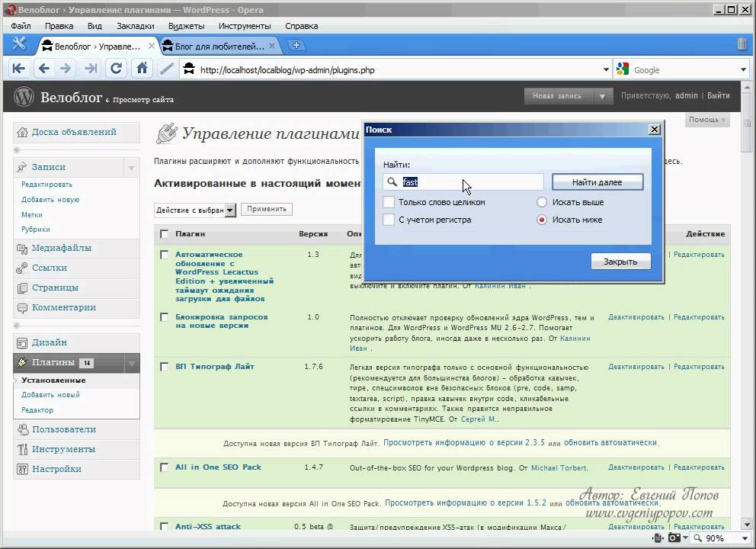The width and height of the screenshot is (756, 549).
Task: Click the Appearance (Дизайн) icon in sidebar
Action: (22, 342)
